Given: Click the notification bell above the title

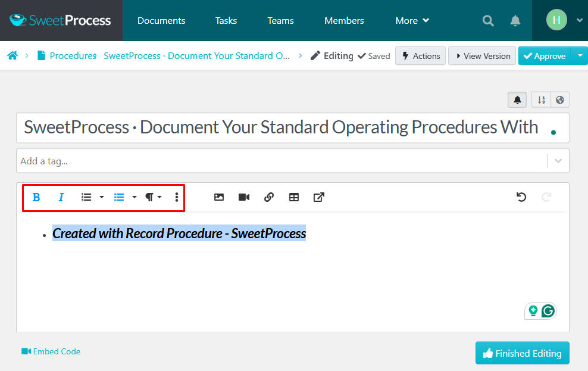Looking at the screenshot, I should coord(518,100).
